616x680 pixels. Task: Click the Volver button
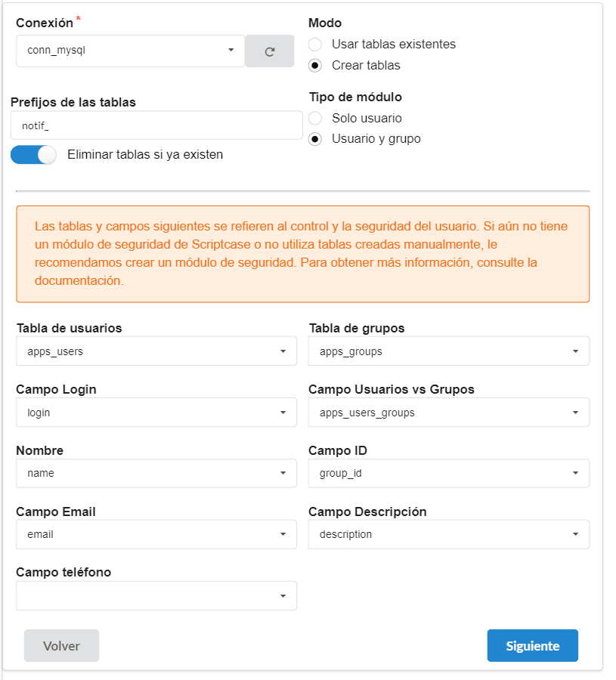[61, 645]
